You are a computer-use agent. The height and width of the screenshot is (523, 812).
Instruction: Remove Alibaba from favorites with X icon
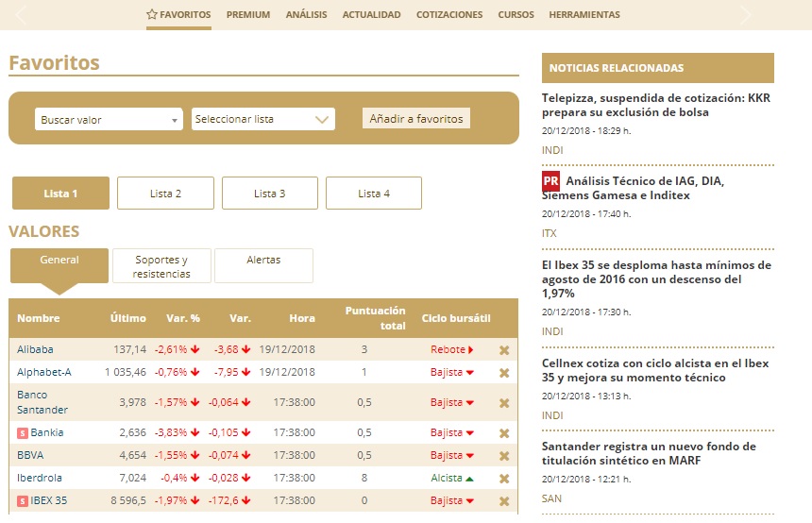point(504,350)
